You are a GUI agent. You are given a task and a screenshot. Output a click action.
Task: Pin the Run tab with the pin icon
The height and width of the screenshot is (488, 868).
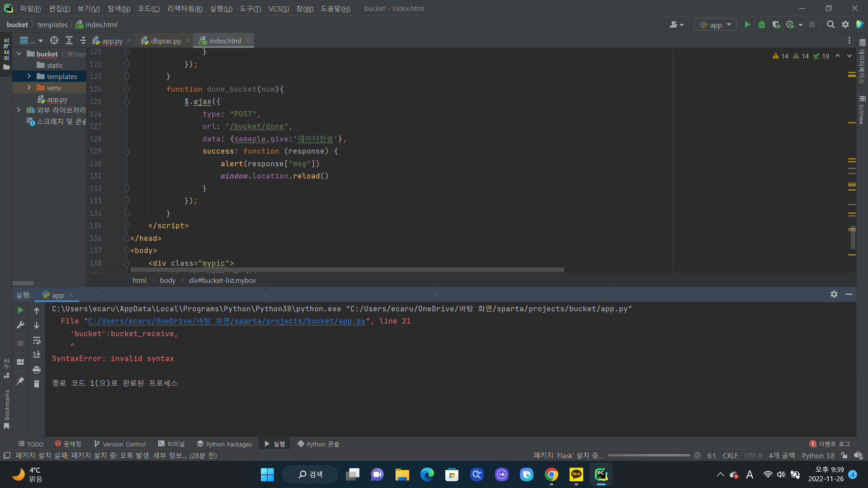click(x=20, y=381)
